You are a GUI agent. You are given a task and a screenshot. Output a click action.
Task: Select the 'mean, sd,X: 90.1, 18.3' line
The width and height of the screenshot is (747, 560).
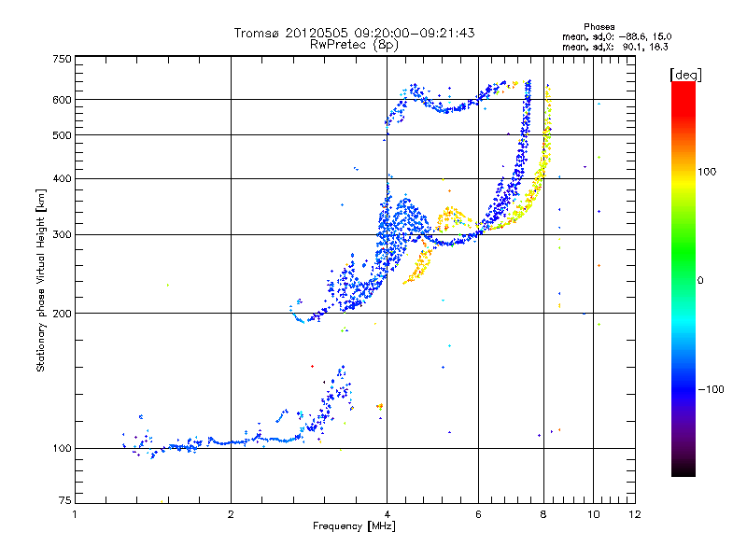pos(615,48)
